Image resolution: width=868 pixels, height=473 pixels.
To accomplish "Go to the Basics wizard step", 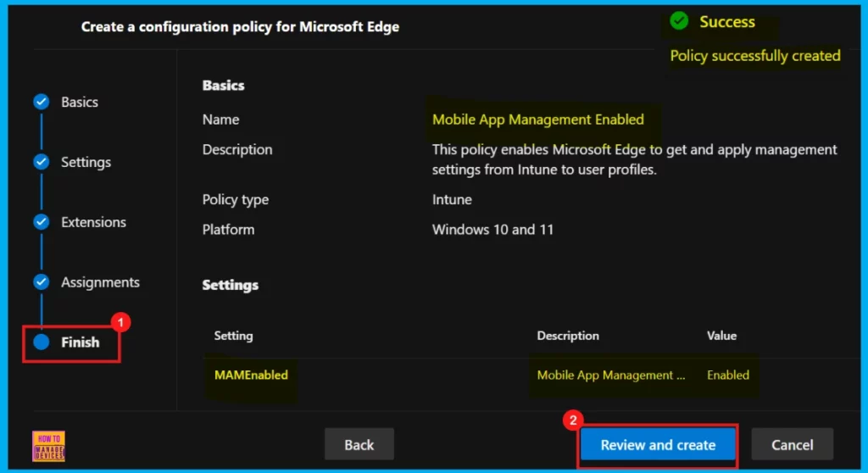I will pyautogui.click(x=79, y=102).
